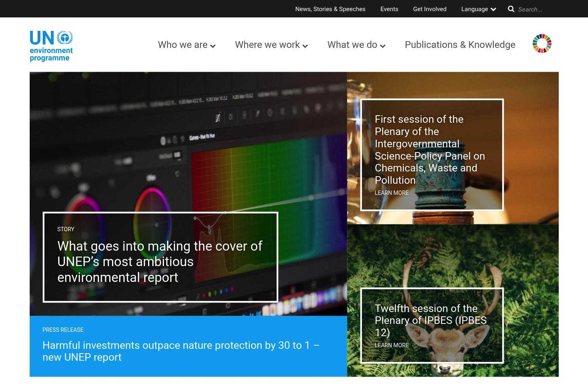
Task: Click the search magnifier icon
Action: (511, 9)
